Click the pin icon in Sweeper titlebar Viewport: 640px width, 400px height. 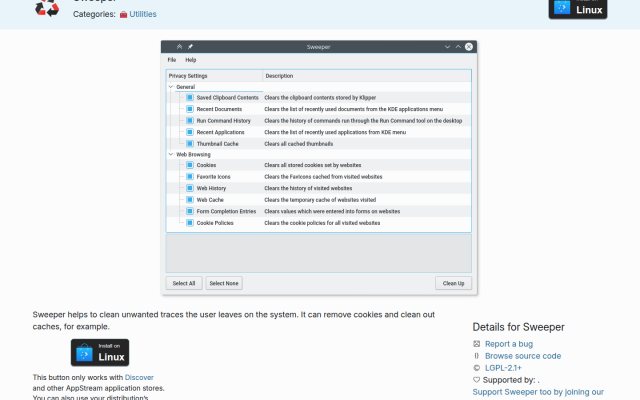pos(190,47)
